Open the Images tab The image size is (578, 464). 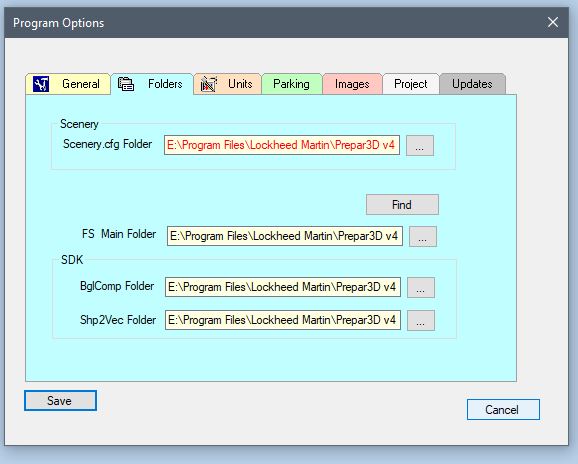(352, 84)
